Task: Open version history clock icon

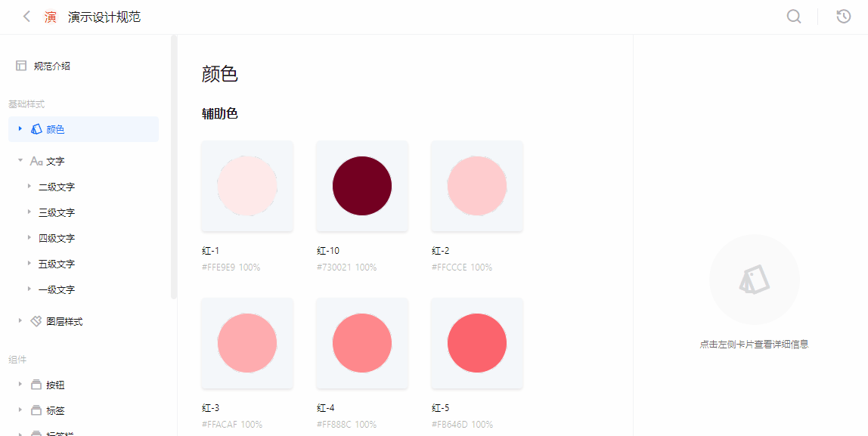Action: coord(844,17)
